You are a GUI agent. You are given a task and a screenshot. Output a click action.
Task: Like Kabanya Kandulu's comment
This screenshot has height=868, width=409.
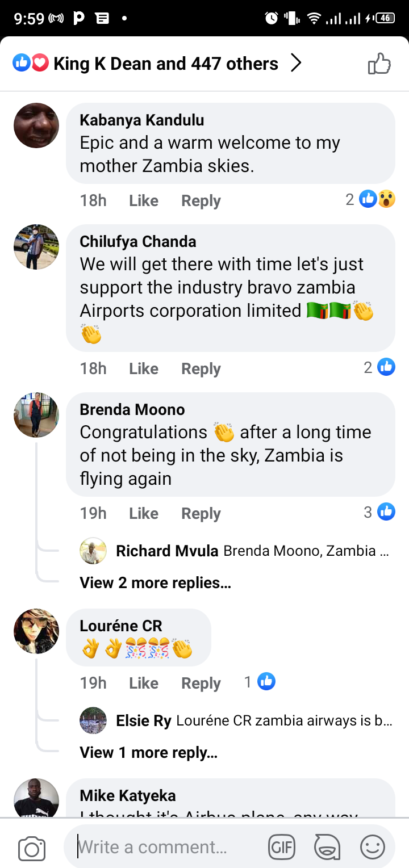click(x=143, y=200)
